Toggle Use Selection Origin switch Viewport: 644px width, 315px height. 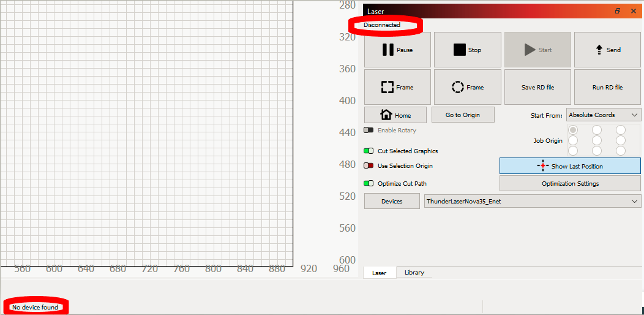(x=369, y=165)
